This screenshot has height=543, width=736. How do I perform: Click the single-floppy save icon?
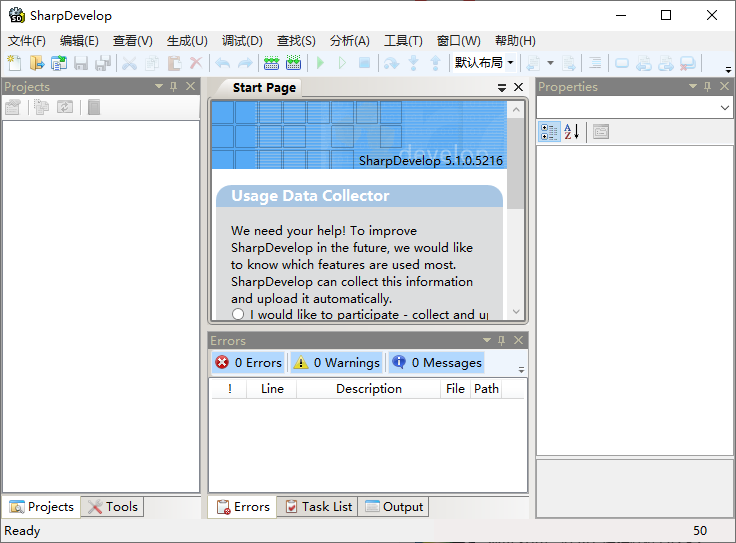point(81,62)
